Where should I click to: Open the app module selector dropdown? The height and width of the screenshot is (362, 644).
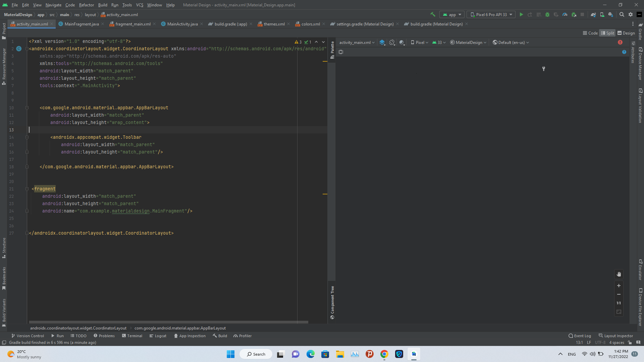tap(452, 15)
